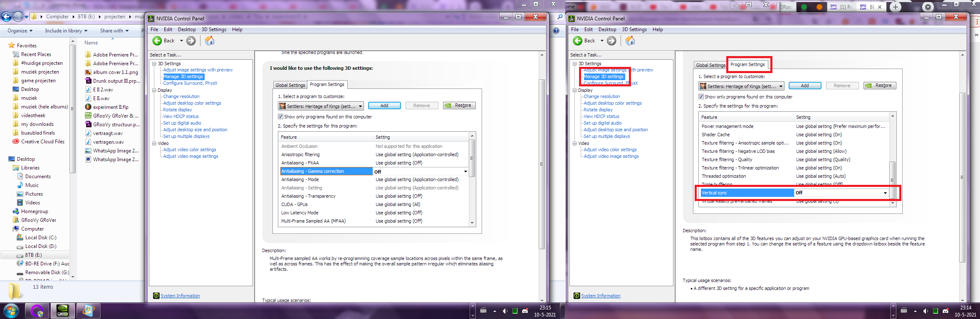Open Creative Cloud Files in Explorer sidebar

click(x=43, y=142)
